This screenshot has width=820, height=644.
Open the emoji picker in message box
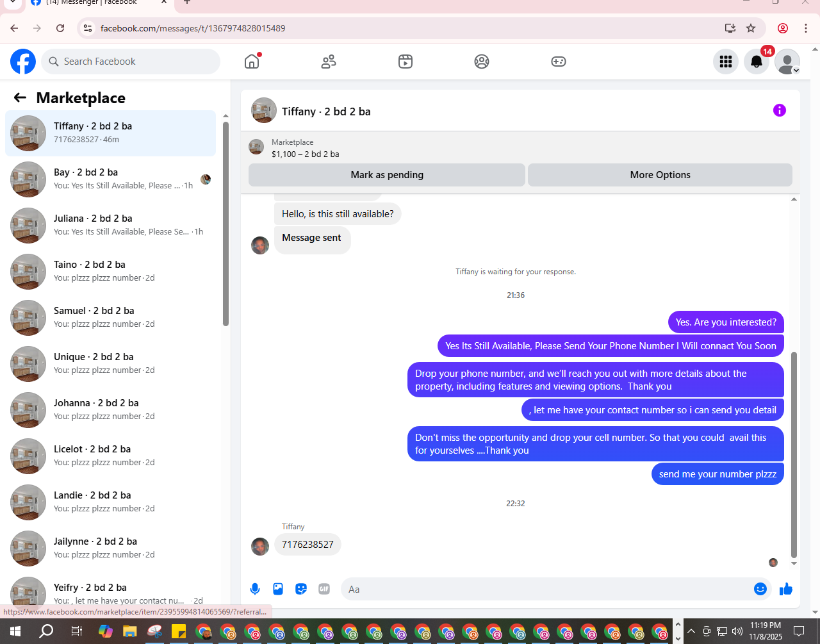point(760,589)
